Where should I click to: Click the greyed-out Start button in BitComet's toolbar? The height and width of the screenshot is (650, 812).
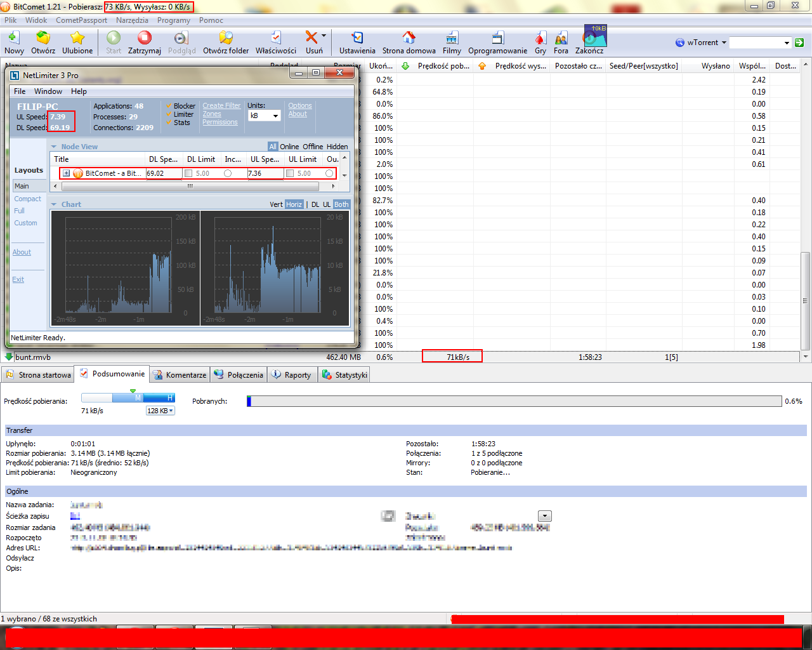(x=114, y=37)
